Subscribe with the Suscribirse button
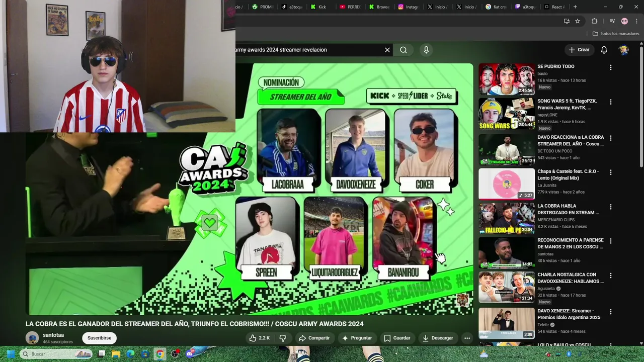This screenshot has width=644, height=362. tap(99, 338)
